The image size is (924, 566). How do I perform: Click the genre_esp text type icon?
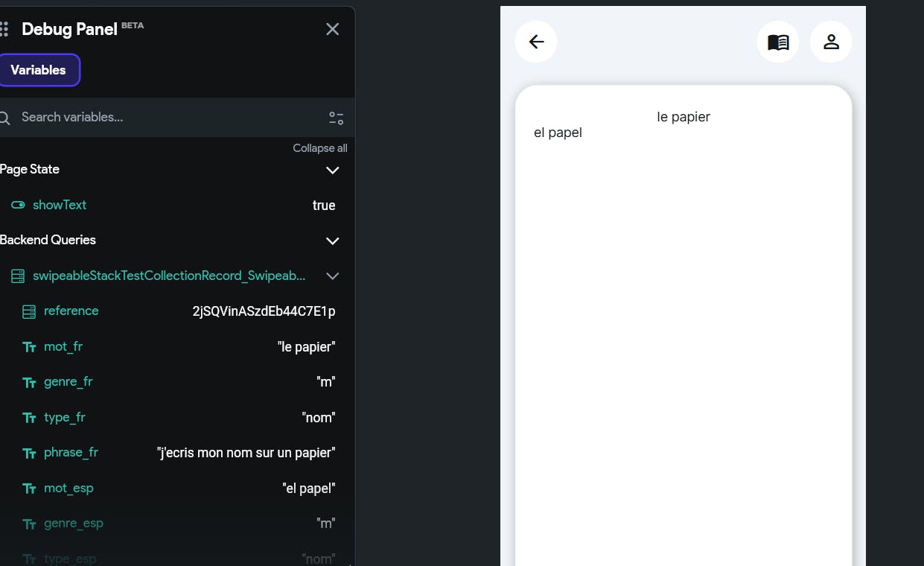tap(29, 524)
